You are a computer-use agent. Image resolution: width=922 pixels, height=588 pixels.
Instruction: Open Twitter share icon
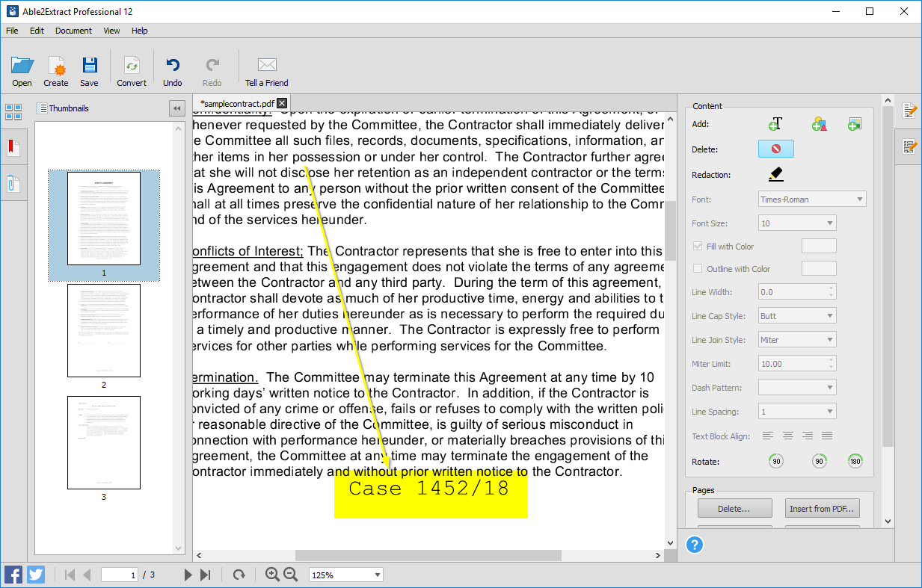click(x=36, y=575)
